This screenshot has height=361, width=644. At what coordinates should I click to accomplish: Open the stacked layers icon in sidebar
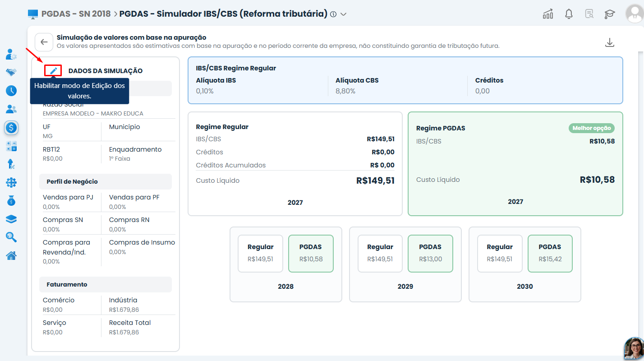pyautogui.click(x=11, y=219)
